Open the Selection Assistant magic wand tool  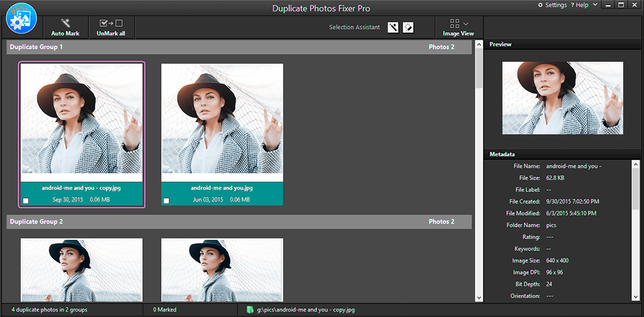coord(392,28)
